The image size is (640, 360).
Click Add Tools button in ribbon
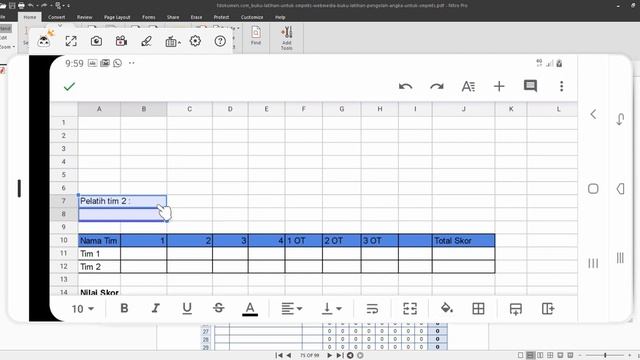pos(287,38)
